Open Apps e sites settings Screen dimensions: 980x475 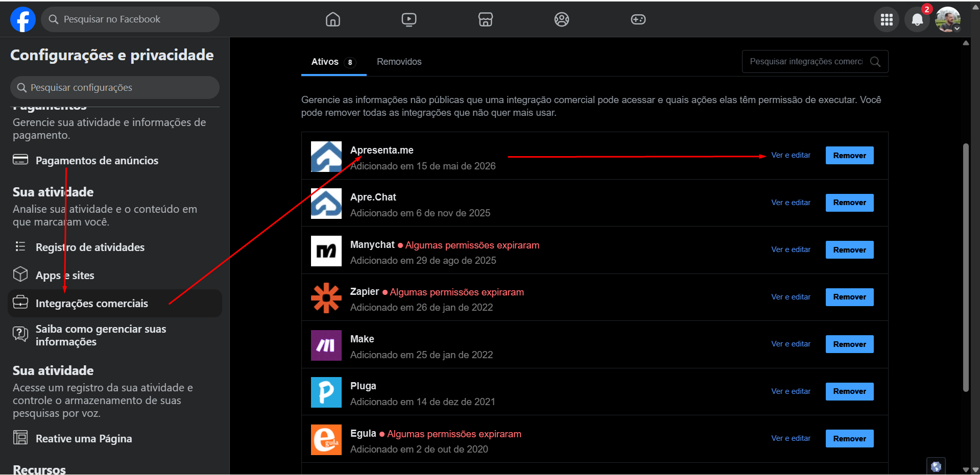[x=115, y=276]
